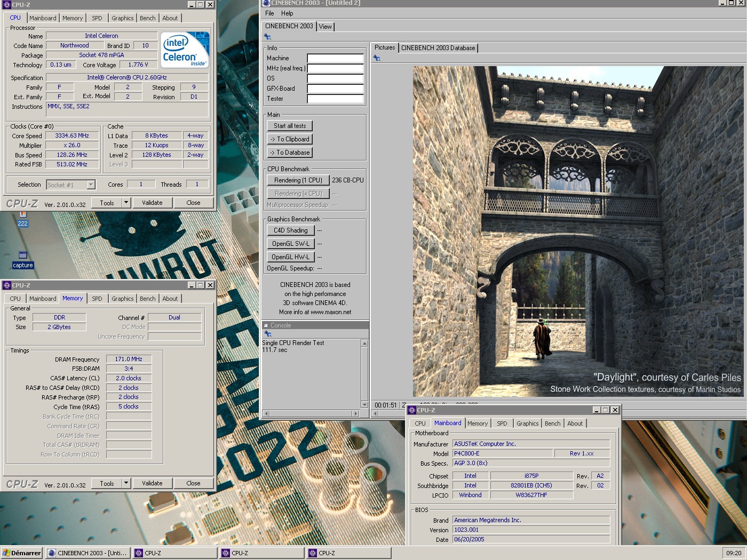Click the To Database button
This screenshot has height=560, width=747.
point(290,153)
